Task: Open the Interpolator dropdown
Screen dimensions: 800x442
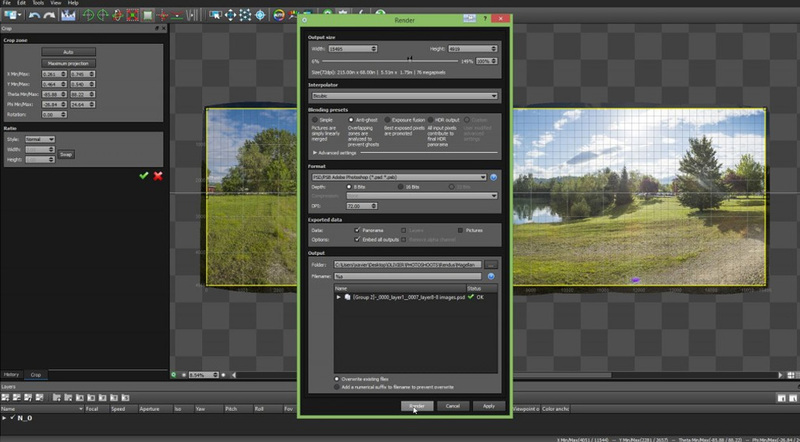Action: click(x=405, y=96)
